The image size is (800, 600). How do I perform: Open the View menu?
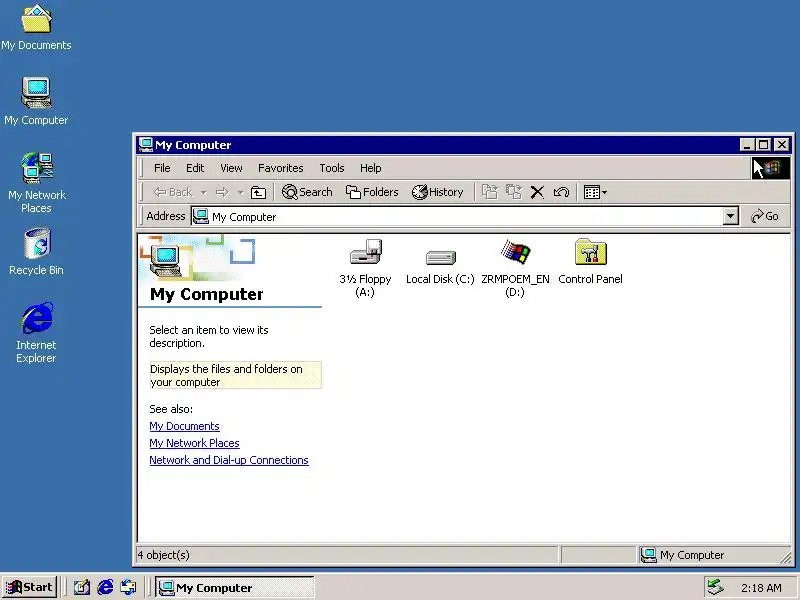tap(231, 168)
